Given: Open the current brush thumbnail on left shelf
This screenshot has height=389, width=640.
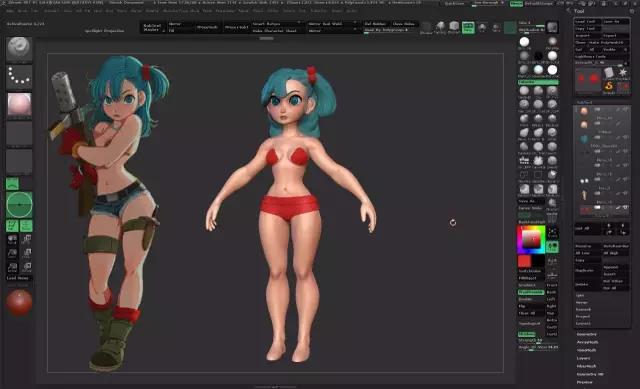Looking at the screenshot, I should 19,49.
